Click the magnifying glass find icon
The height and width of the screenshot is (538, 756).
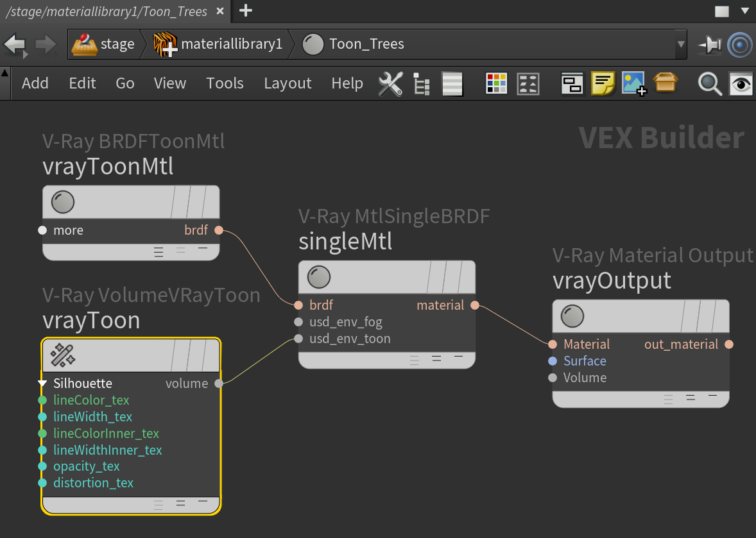pos(710,84)
